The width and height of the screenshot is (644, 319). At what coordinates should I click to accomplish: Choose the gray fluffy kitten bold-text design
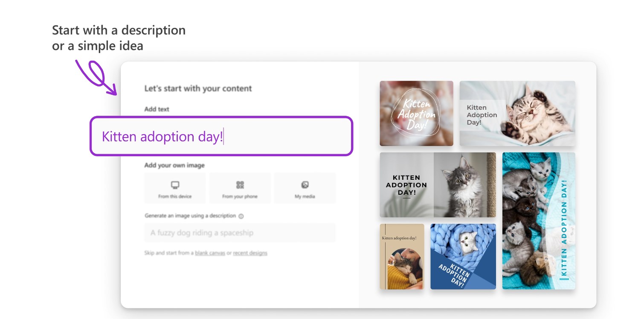pyautogui.click(x=438, y=185)
